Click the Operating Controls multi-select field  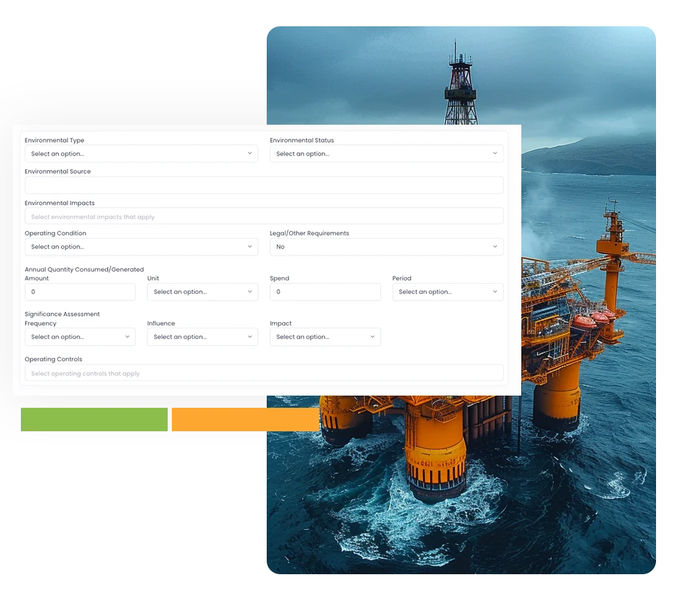(x=264, y=373)
